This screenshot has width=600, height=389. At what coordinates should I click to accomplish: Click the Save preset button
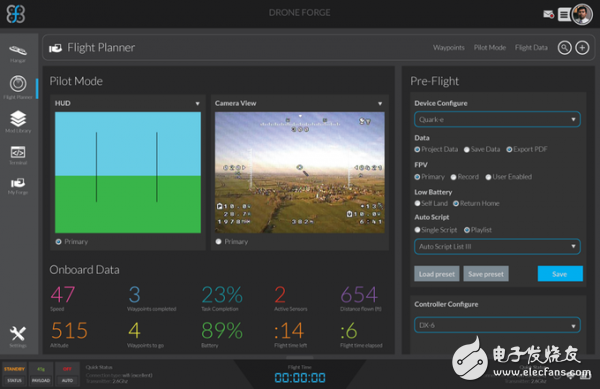(486, 274)
